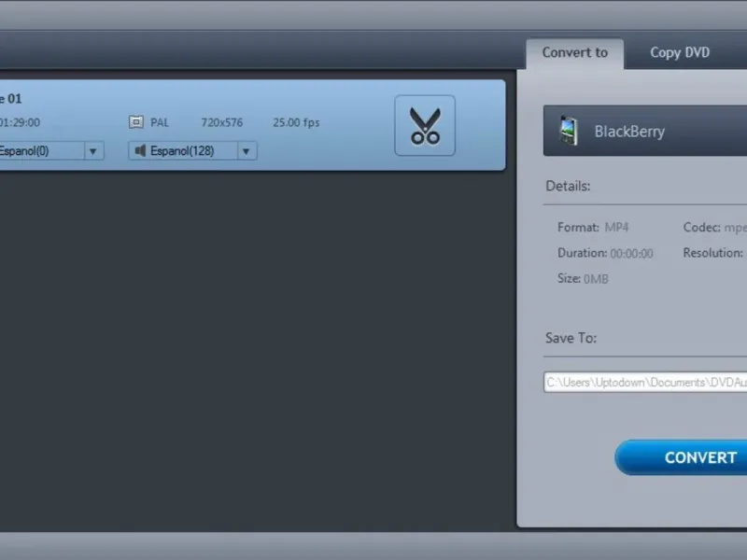Select the Espanol(128) audio track text

[x=182, y=151]
